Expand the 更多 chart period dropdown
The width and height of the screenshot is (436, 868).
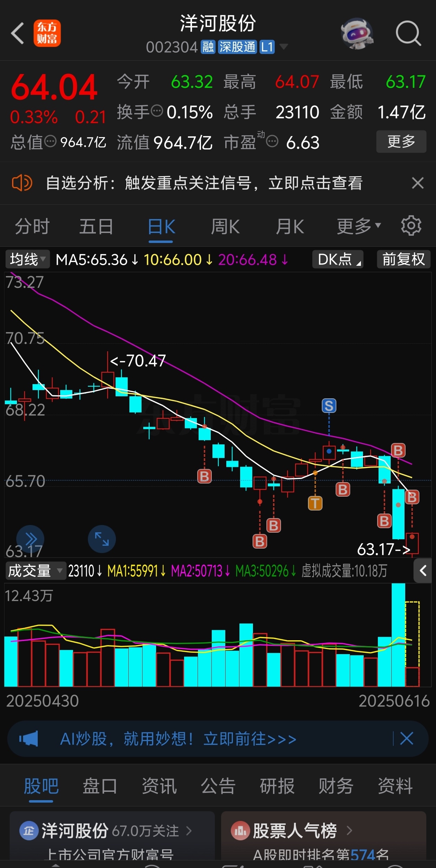[x=359, y=227]
